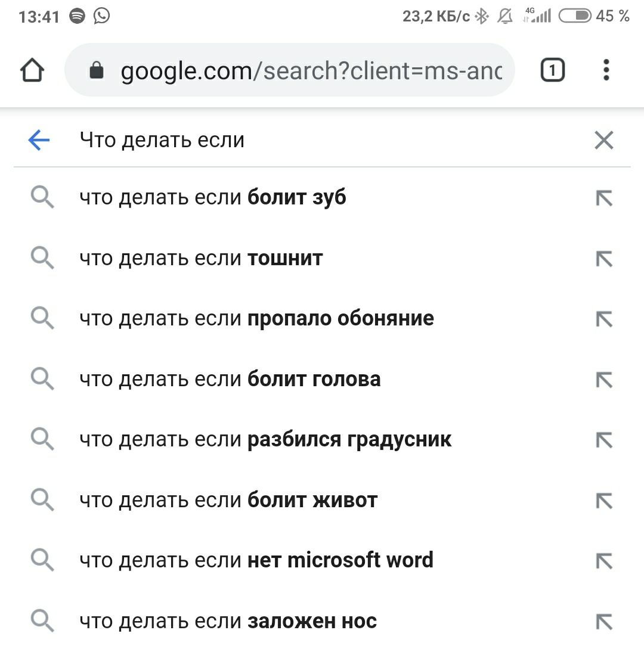Select suggestion "что делать если болит живот"
This screenshot has width=644, height=658.
[322, 500]
